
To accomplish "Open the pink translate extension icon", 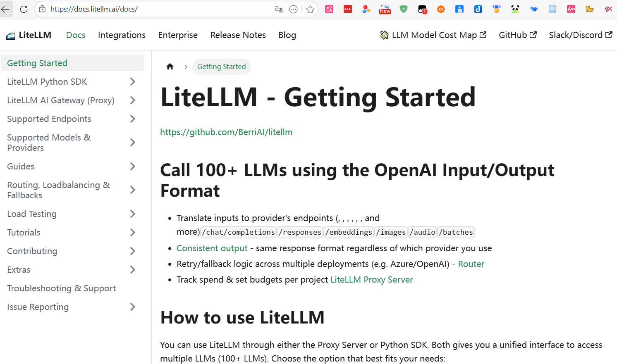I will pyautogui.click(x=329, y=9).
